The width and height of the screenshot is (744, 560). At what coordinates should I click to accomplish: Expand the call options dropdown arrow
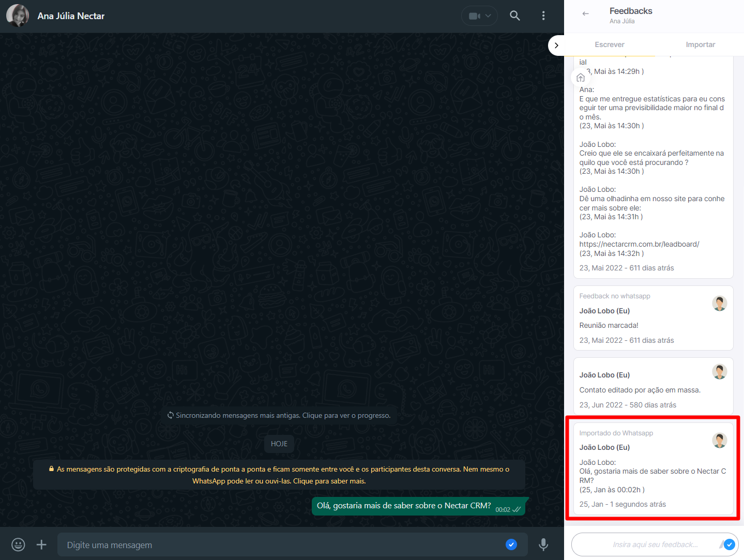click(488, 16)
